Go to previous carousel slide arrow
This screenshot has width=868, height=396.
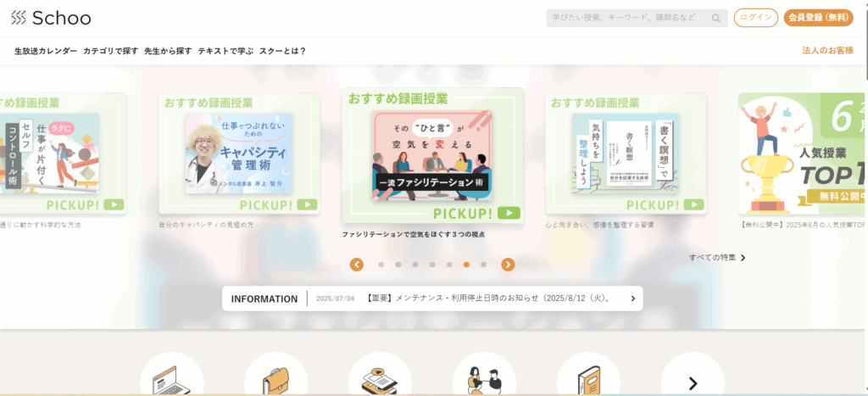[x=357, y=265]
